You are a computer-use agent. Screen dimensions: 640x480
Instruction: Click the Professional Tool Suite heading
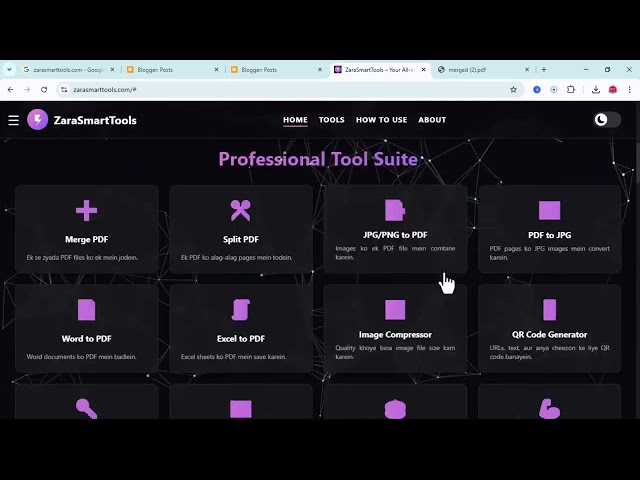[x=318, y=159]
